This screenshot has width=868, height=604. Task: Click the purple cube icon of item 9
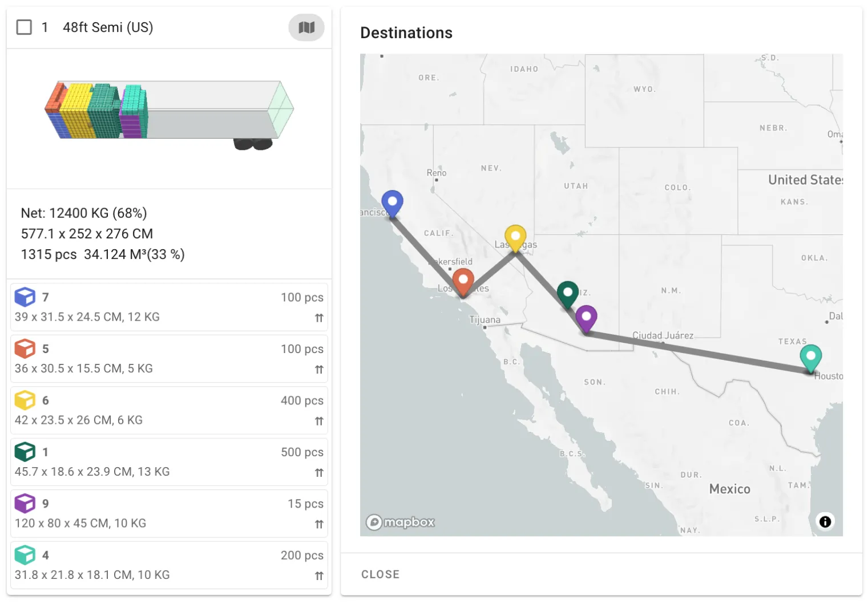pyautogui.click(x=25, y=503)
